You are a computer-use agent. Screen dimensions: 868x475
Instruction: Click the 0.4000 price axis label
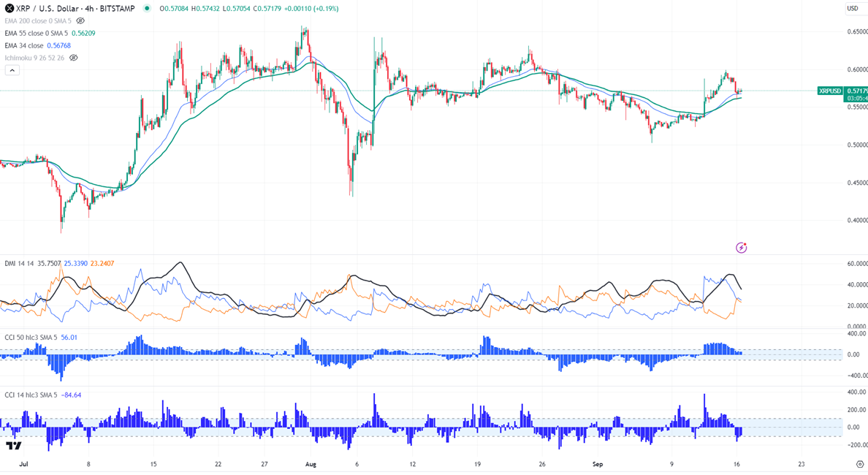857,221
